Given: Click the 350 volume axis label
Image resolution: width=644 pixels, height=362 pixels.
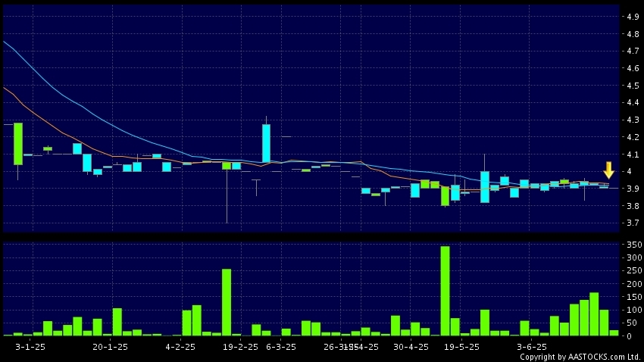Looking at the screenshot, I should pyautogui.click(x=634, y=245).
